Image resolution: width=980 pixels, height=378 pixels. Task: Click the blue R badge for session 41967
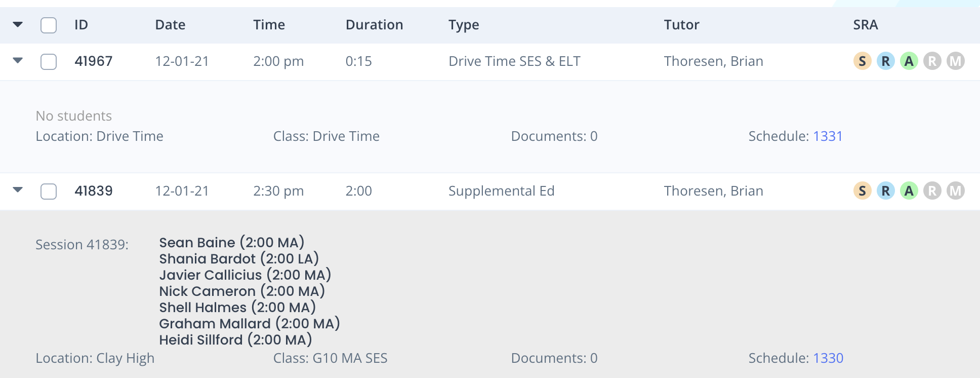tap(885, 61)
